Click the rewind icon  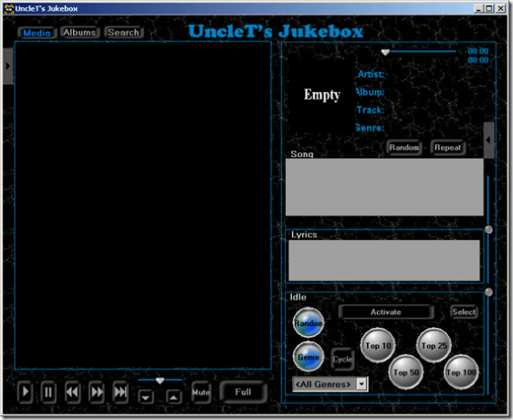[x=72, y=392]
